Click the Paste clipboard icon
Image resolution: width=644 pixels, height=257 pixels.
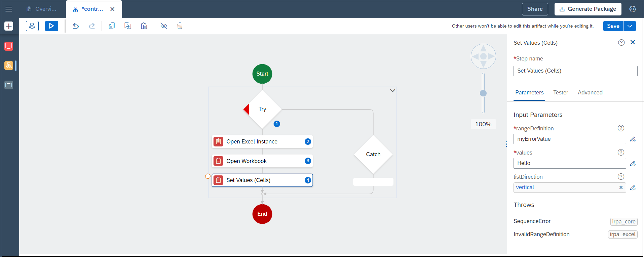point(144,26)
